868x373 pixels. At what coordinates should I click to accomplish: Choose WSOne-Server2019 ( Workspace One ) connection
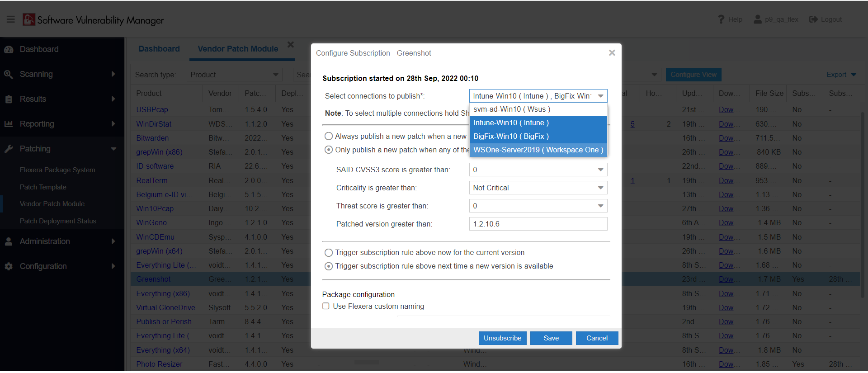click(538, 150)
